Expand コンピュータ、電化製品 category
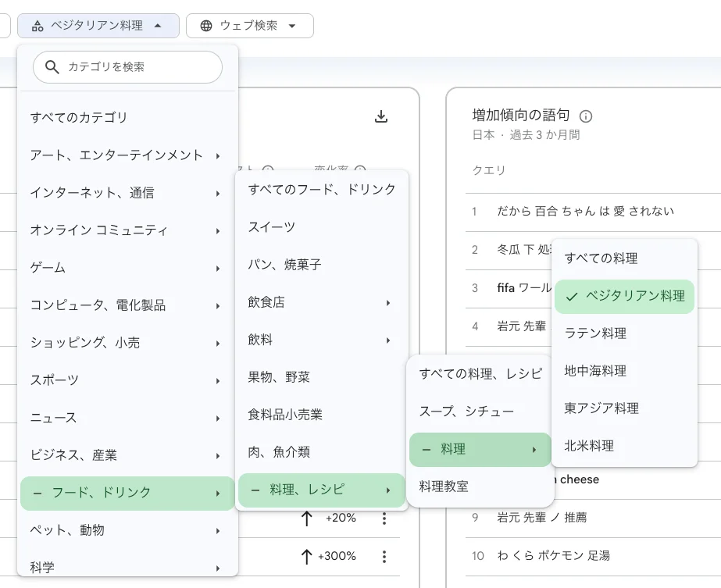Viewport: 721px width, 588px height. (x=128, y=305)
